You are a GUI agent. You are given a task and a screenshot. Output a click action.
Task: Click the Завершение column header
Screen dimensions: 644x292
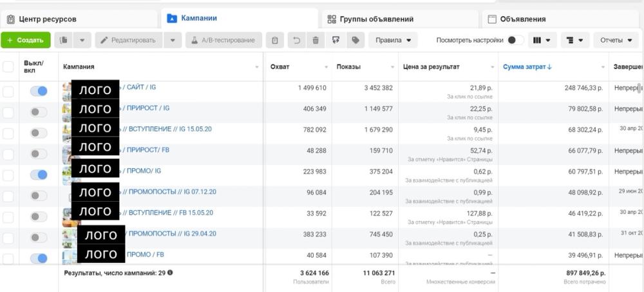click(x=629, y=67)
